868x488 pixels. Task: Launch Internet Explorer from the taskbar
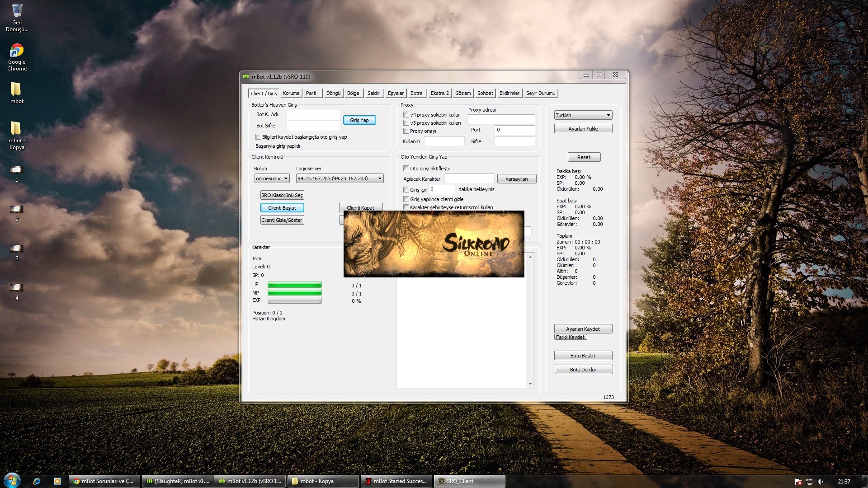click(37, 481)
